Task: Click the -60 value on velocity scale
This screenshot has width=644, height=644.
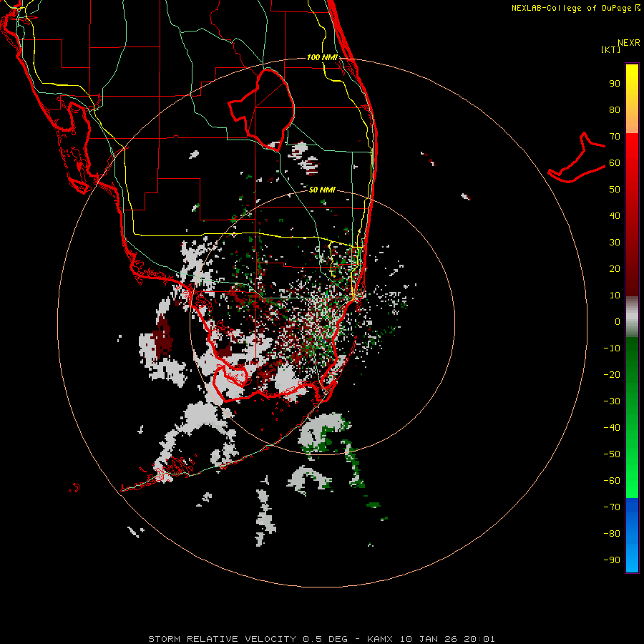Action: pos(612,481)
